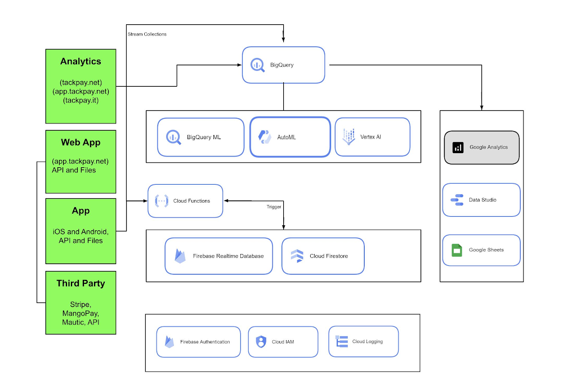Screen dimensions: 563x392
Task: Click the BigQuery ML label
Action: pos(204,137)
